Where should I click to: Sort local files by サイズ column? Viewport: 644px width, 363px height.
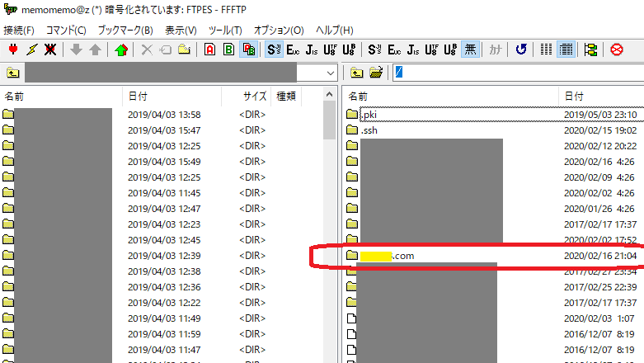tap(255, 97)
